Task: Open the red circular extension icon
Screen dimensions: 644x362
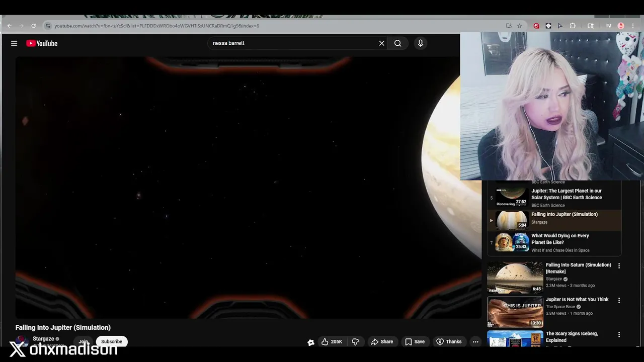Action: click(x=536, y=26)
